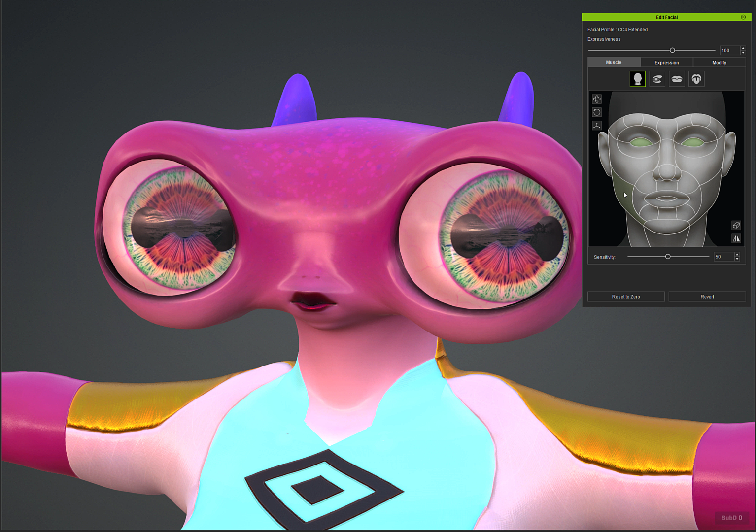Decrease Expressiveness with the down stepper arrow

click(x=743, y=52)
